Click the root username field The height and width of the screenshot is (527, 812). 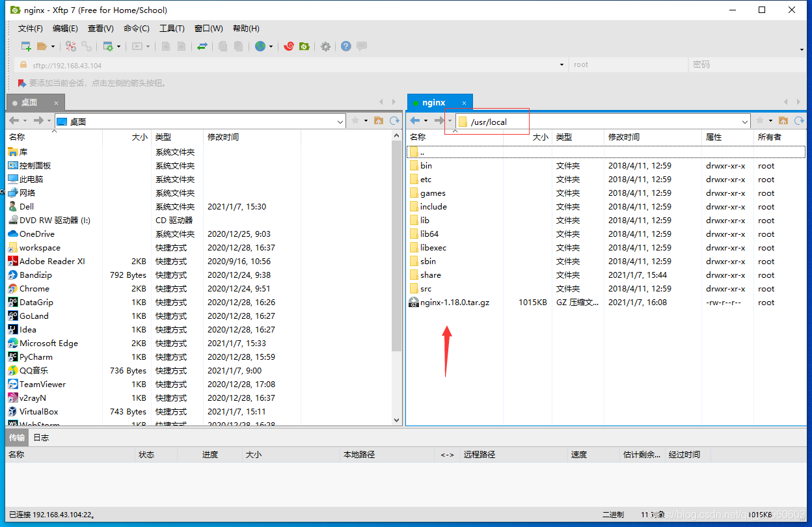click(x=627, y=65)
